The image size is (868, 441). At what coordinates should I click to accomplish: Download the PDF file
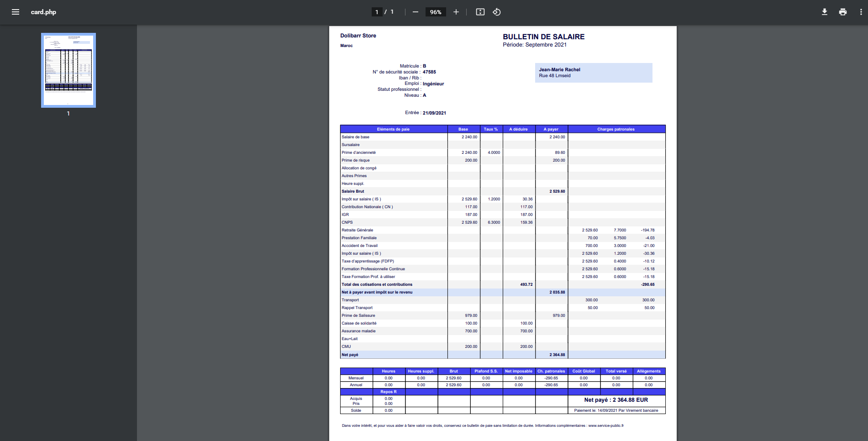tap(824, 12)
